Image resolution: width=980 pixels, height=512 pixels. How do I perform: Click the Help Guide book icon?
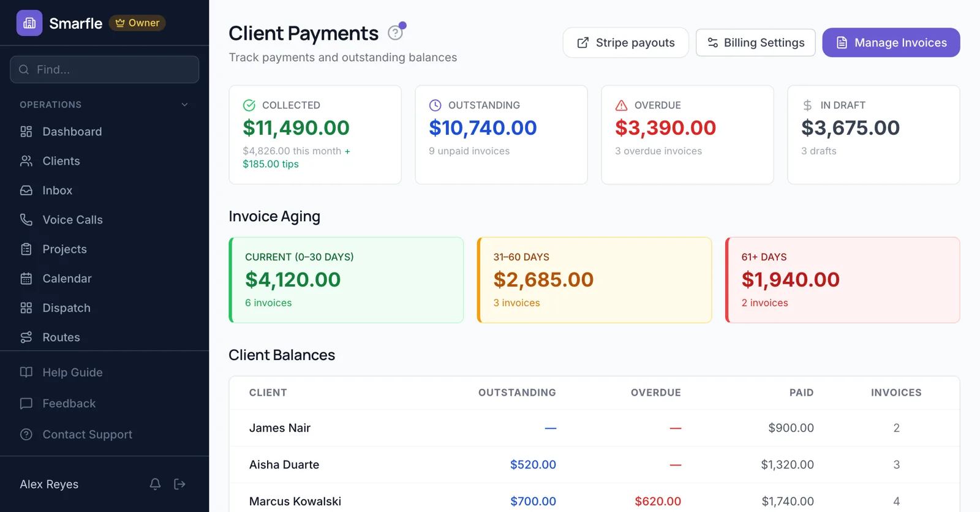click(26, 372)
